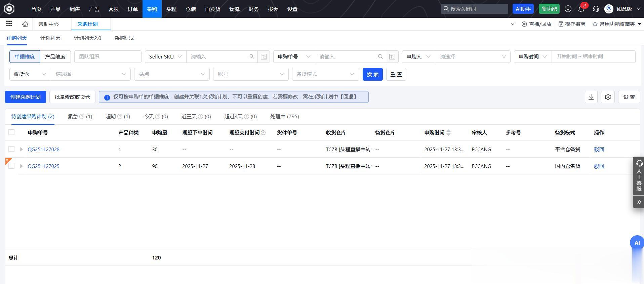Check the row QG251127025 checkbox
Image resolution: width=644 pixels, height=284 pixels.
click(11, 166)
